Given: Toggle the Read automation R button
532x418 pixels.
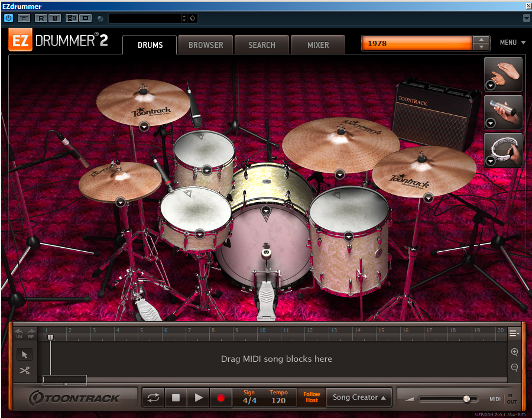Looking at the screenshot, I should tap(41, 18).
